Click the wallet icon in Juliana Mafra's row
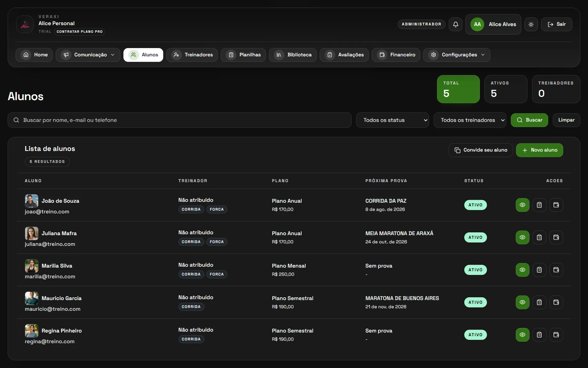The height and width of the screenshot is (368, 588). tap(556, 237)
